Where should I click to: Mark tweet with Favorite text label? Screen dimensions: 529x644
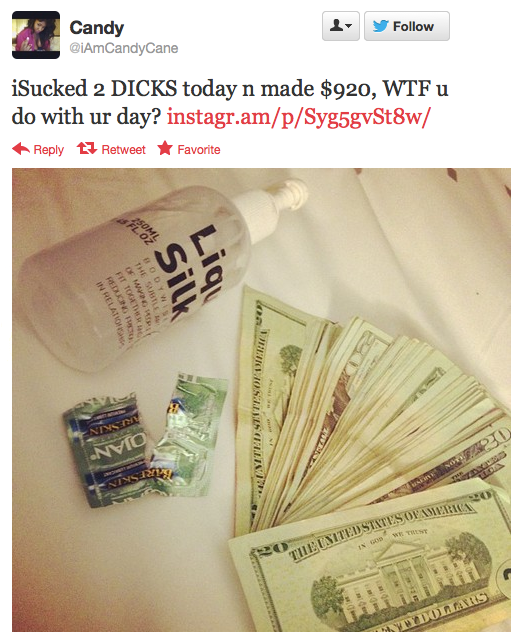(199, 150)
